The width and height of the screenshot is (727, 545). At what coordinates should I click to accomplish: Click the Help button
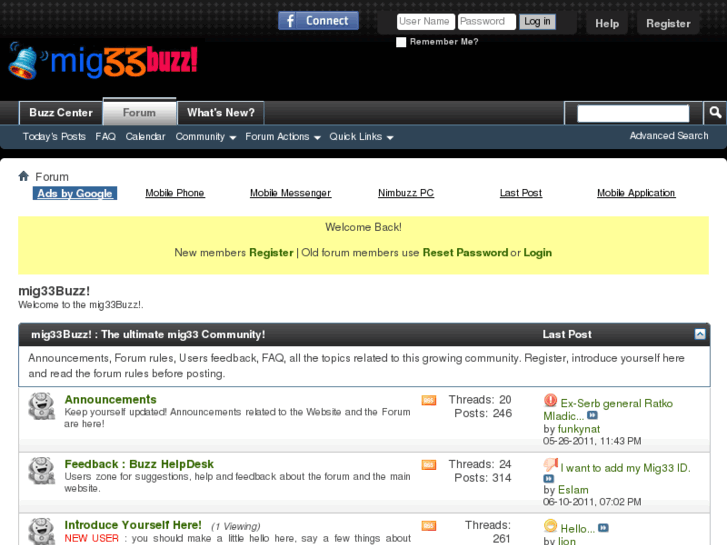tap(607, 24)
